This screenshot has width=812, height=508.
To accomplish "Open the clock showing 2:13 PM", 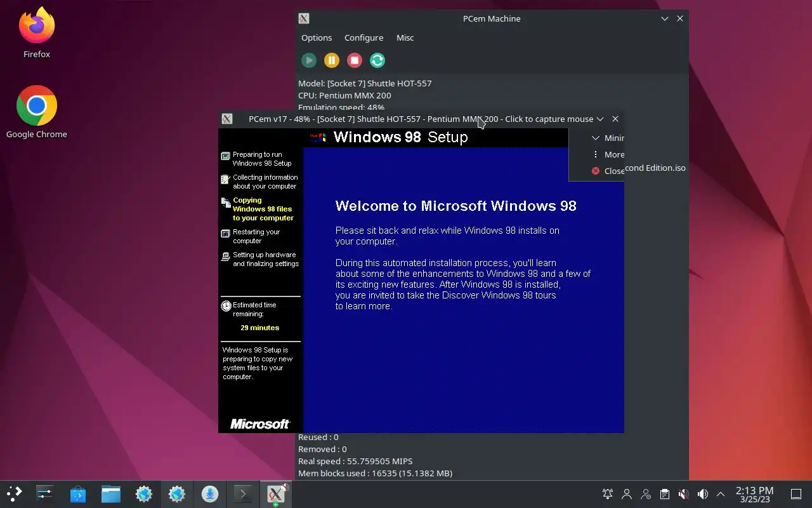I will [754, 494].
